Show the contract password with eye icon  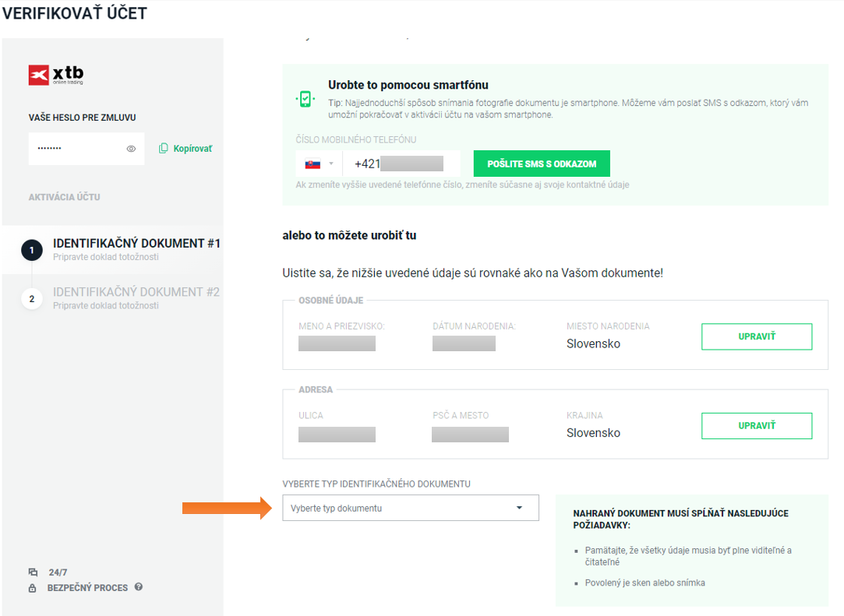click(x=131, y=149)
